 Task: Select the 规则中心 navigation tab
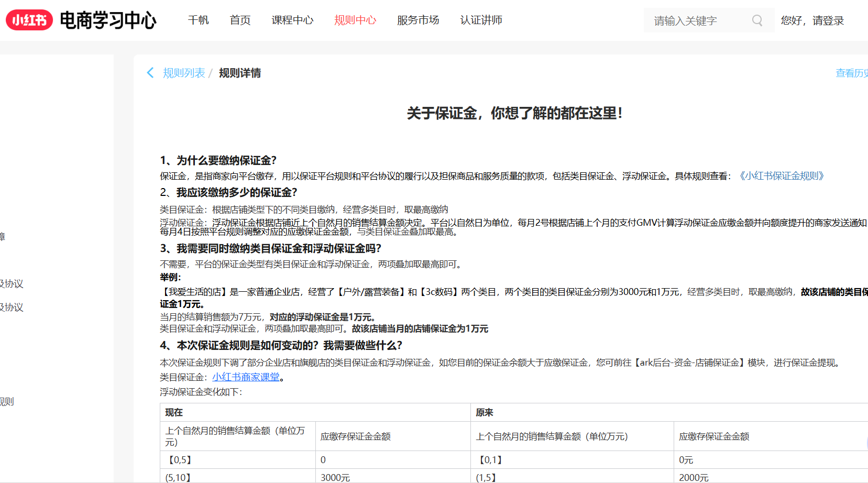pos(355,20)
